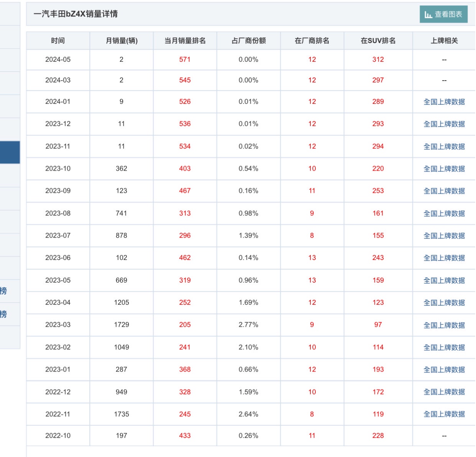476x457 pixels.
Task: Open 全国上牌数据 link for 2023-01
Action: click(444, 370)
